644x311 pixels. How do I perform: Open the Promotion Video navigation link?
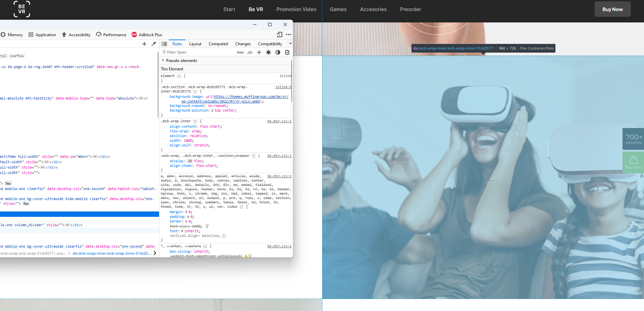[296, 9]
